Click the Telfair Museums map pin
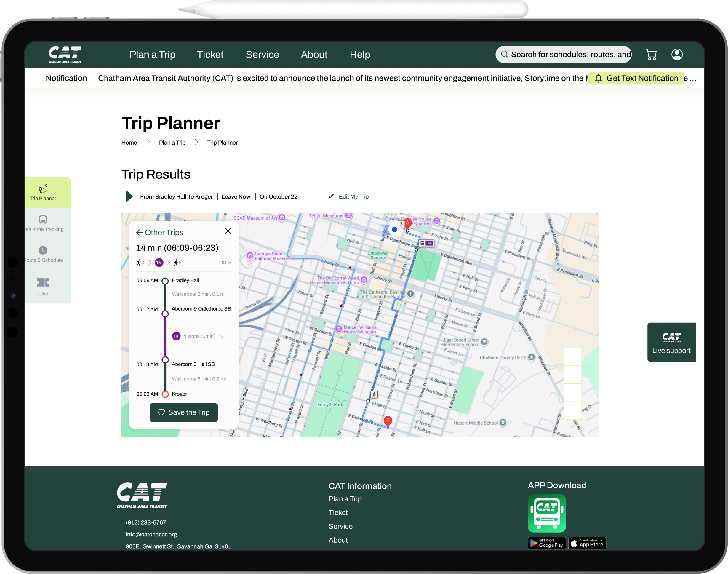 point(349,215)
